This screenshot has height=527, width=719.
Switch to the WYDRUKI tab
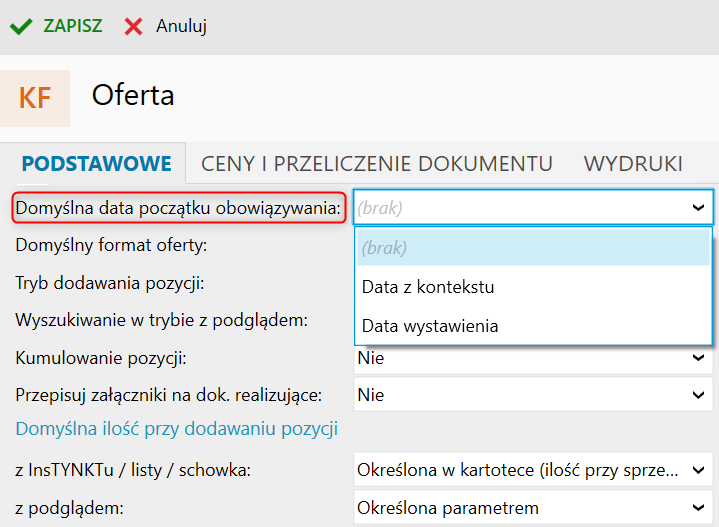(633, 164)
